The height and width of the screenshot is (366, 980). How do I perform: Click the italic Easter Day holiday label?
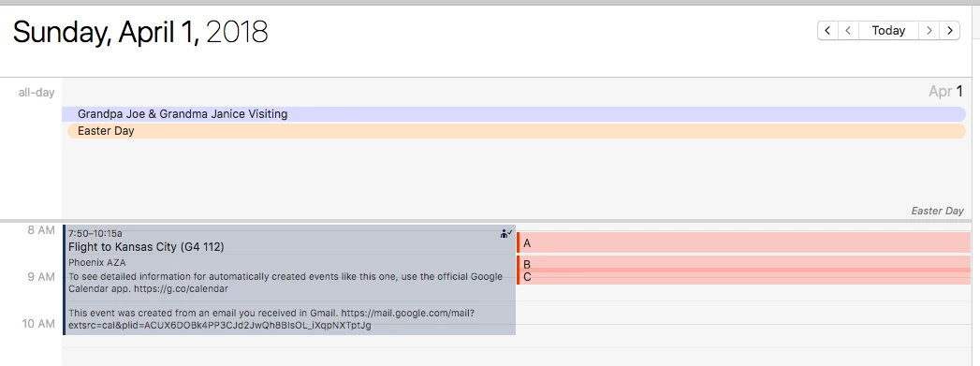pyautogui.click(x=937, y=212)
